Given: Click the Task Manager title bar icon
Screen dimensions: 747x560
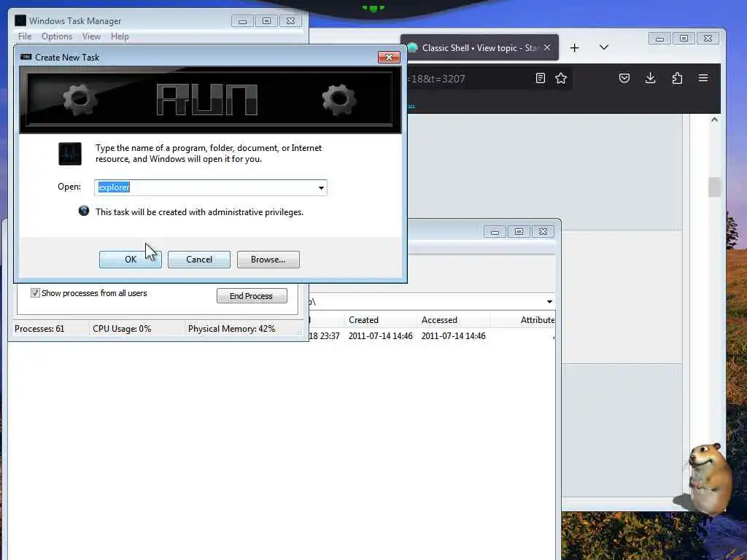Looking at the screenshot, I should click(x=20, y=20).
